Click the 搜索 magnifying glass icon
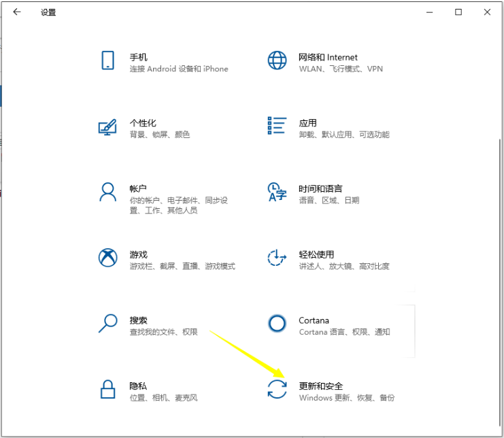The height and width of the screenshot is (438, 504). (107, 324)
